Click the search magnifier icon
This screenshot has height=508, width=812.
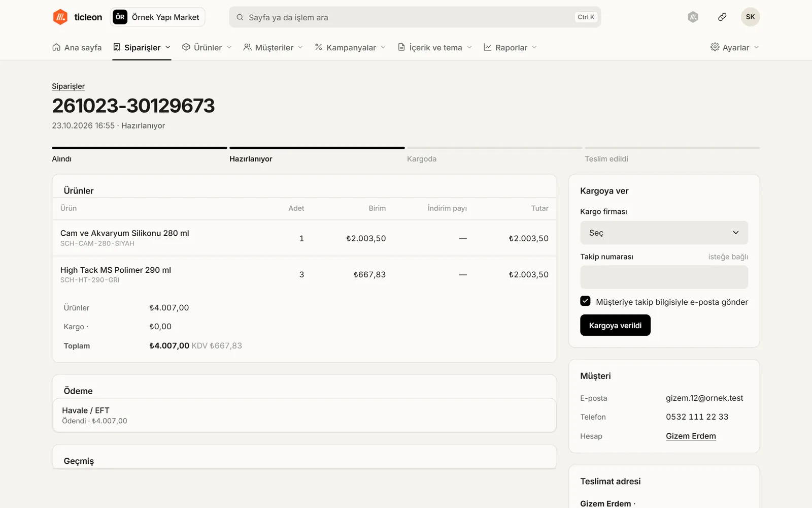240,17
